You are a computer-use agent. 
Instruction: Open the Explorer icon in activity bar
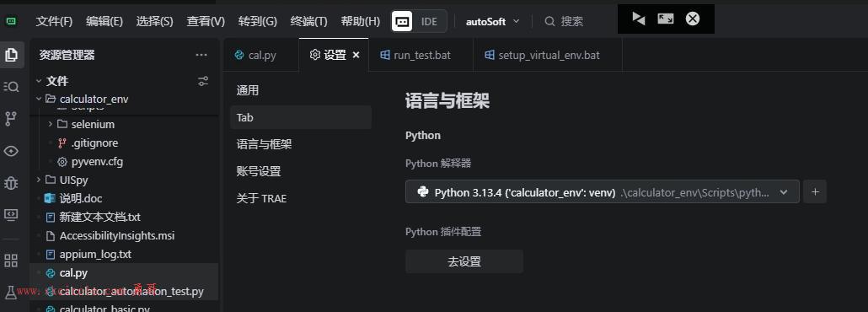[11, 55]
